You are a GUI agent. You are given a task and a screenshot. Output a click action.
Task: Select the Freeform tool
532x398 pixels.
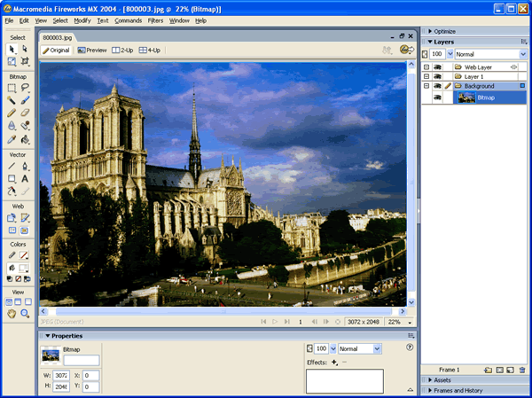[12, 191]
